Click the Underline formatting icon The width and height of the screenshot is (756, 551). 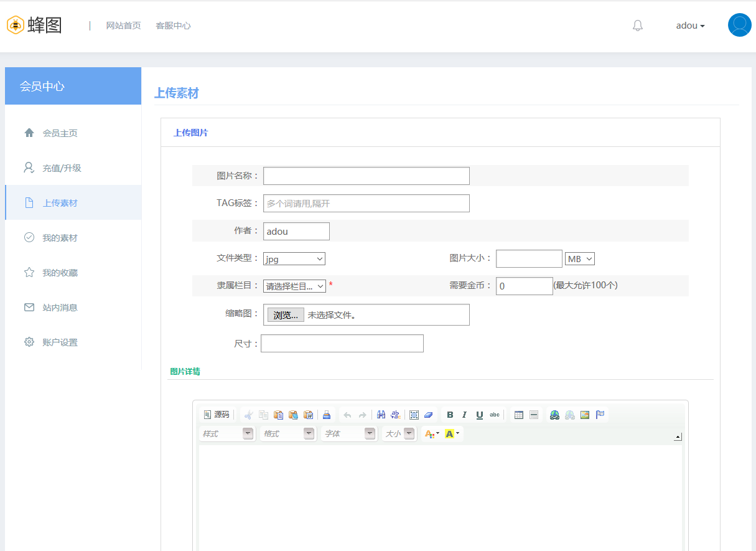(479, 415)
